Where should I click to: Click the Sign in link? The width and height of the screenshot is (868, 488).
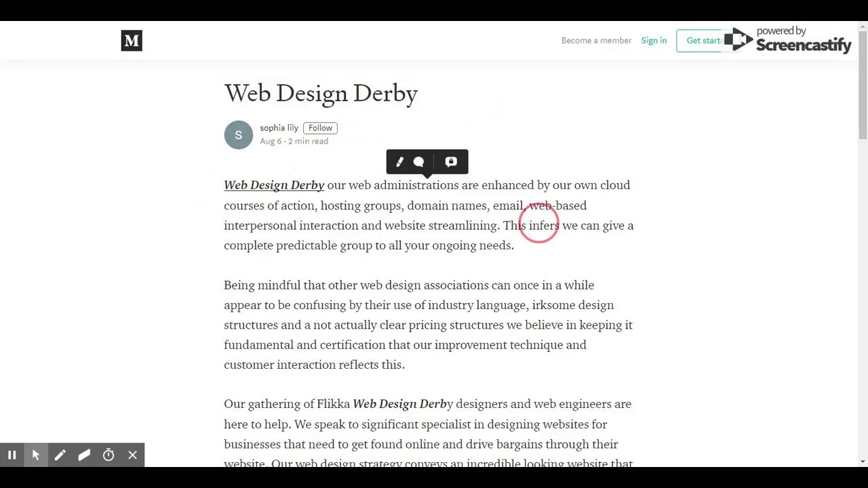[x=654, y=41]
